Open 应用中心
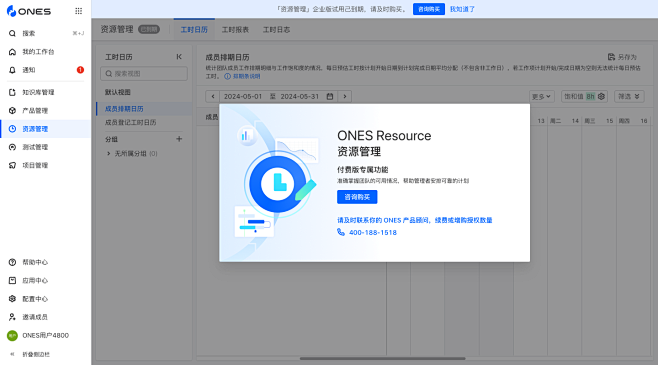 [x=45, y=280]
